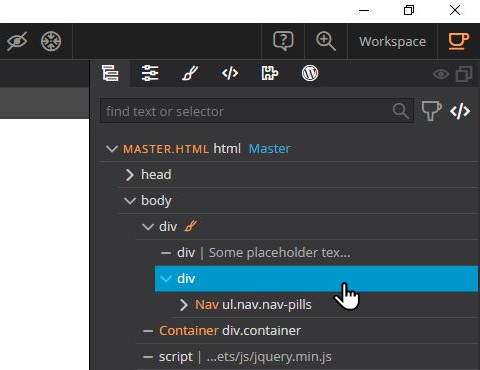
Task: Focus the find text or selector field
Action: click(257, 111)
